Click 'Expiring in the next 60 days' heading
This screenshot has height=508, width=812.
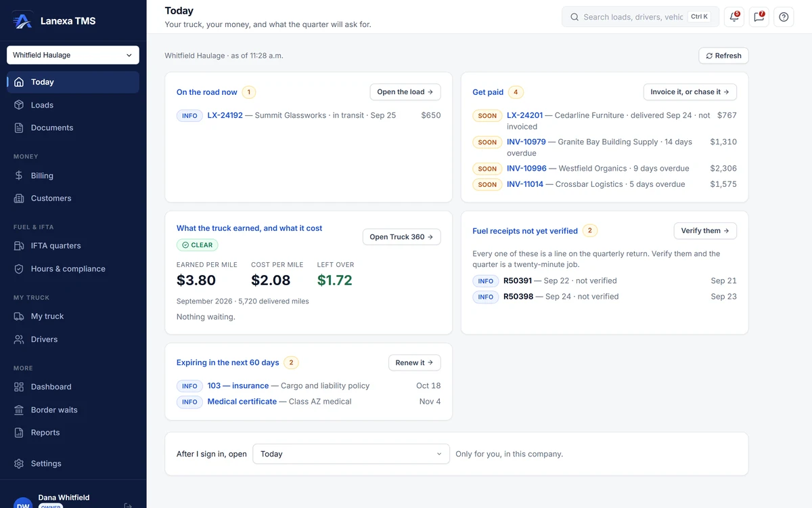(x=228, y=363)
